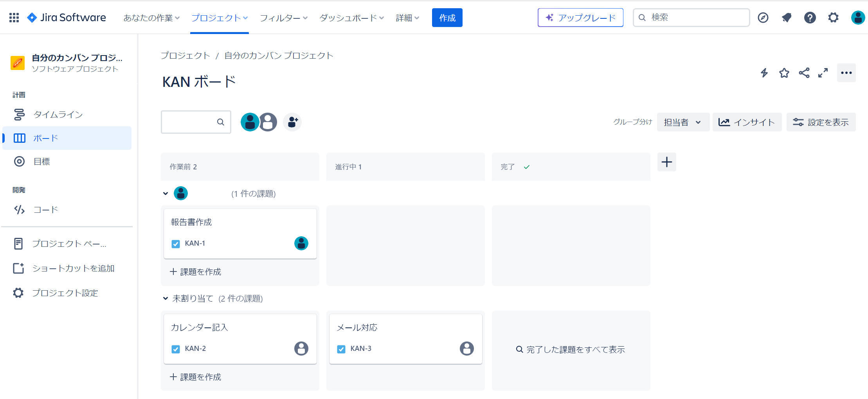Viewport: 868px width, 399px height.
Task: Open the board more options ellipsis
Action: [x=846, y=73]
